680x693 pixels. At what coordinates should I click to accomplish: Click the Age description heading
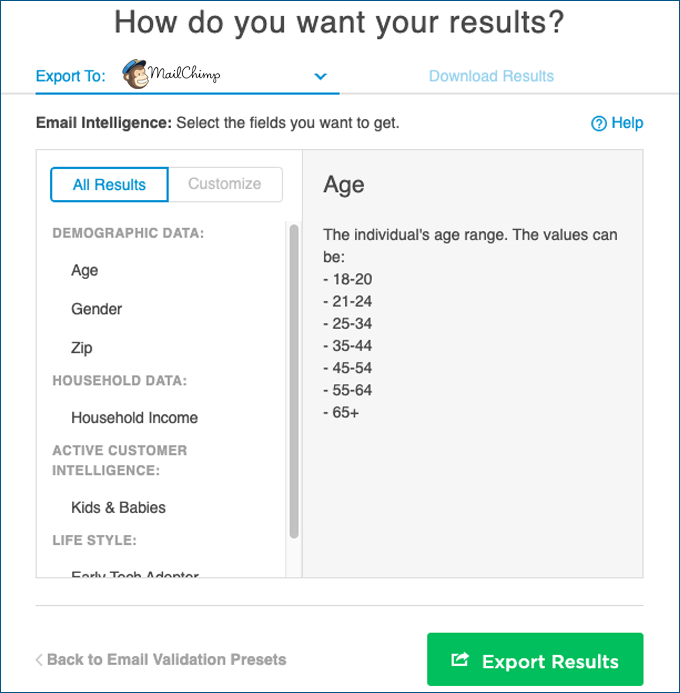[x=344, y=185]
